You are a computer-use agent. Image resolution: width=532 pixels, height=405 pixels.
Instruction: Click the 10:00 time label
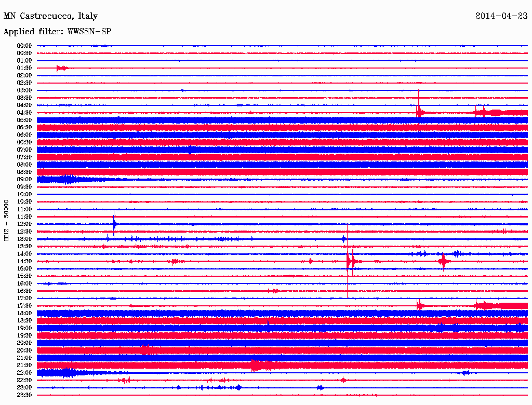tap(24, 194)
